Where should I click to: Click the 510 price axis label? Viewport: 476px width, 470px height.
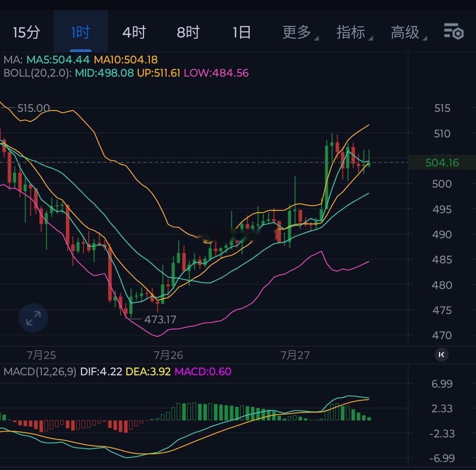point(442,134)
